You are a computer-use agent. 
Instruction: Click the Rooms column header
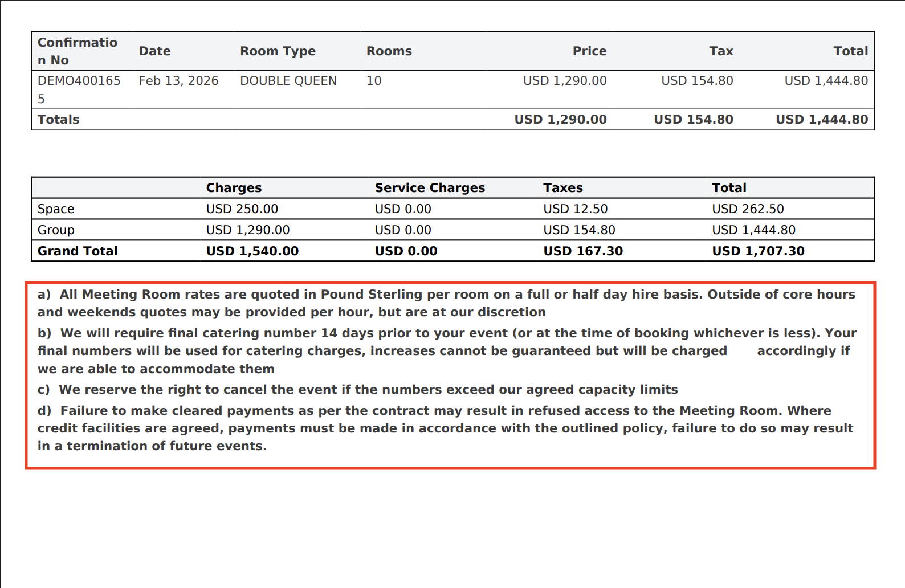[389, 51]
